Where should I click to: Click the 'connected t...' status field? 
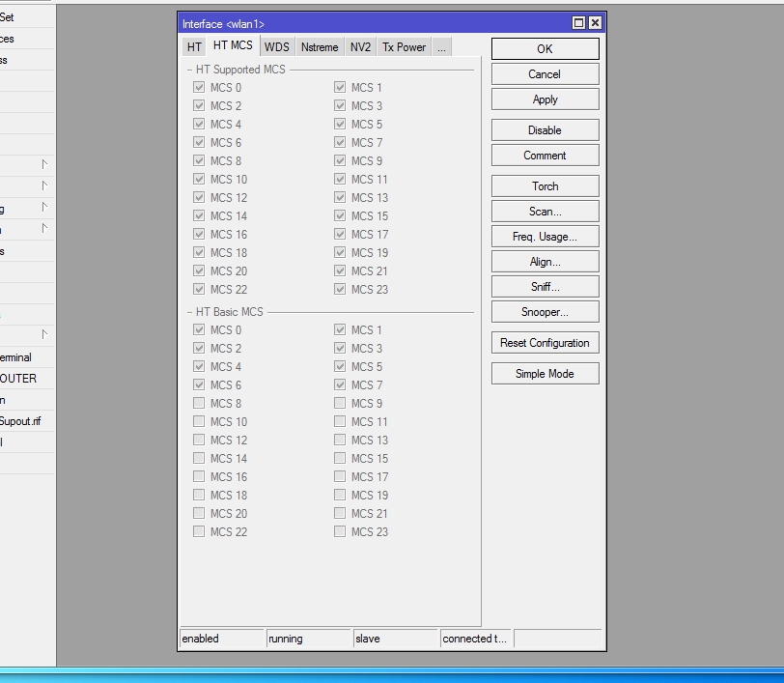(475, 639)
